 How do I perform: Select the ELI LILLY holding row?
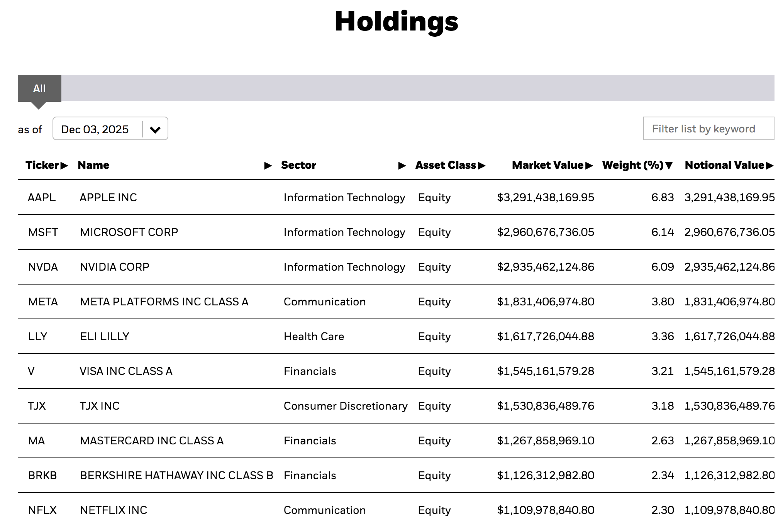coord(105,336)
